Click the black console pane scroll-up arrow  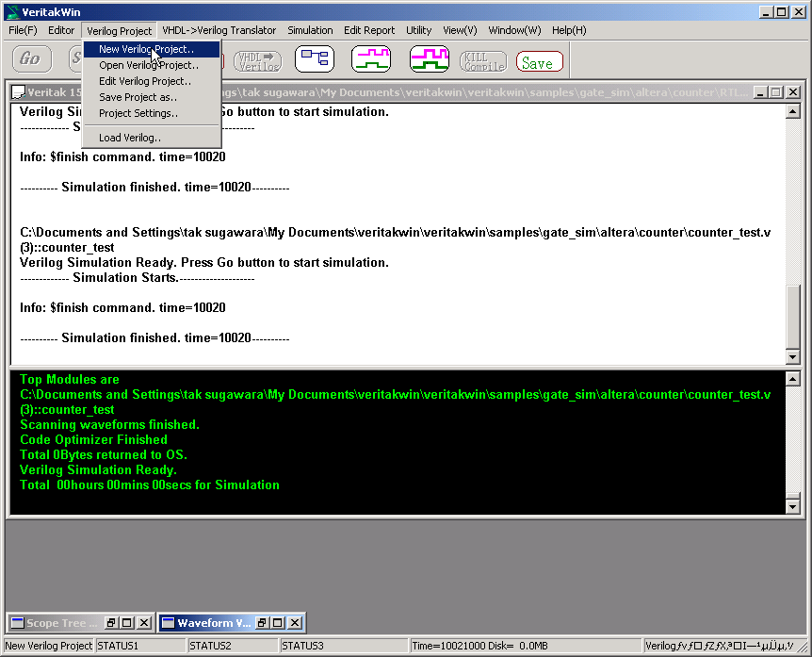tap(793, 379)
